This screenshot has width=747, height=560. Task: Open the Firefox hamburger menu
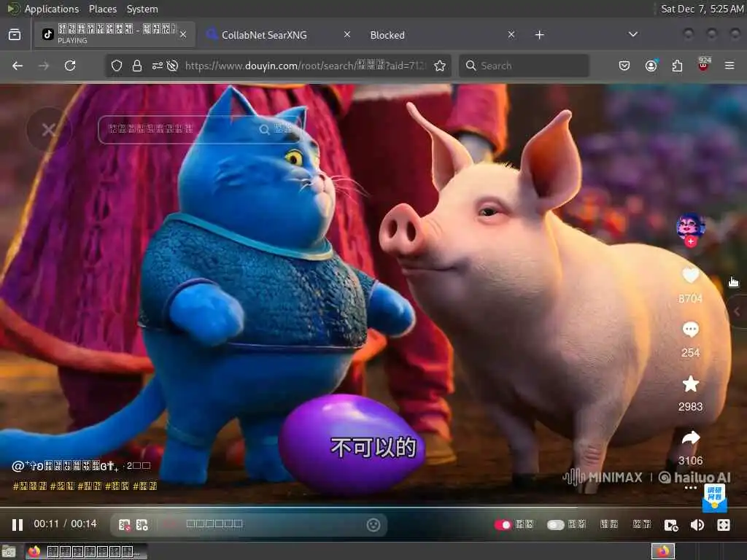click(x=729, y=66)
